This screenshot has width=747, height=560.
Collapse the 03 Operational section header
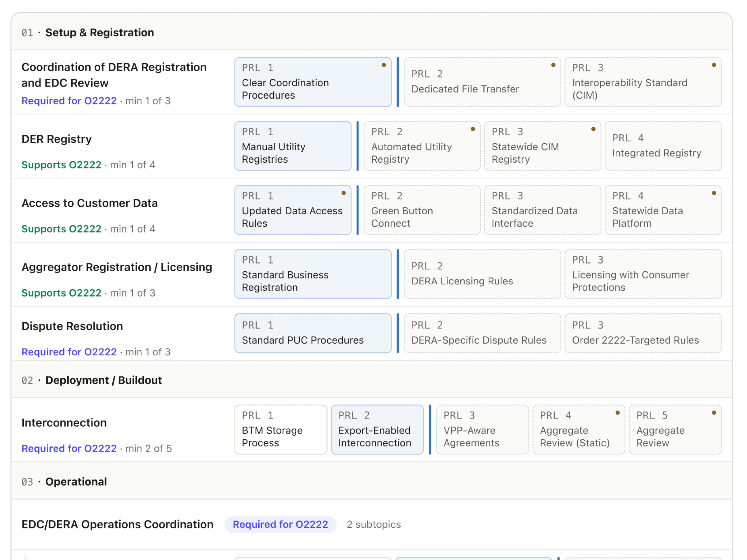[x=371, y=481]
